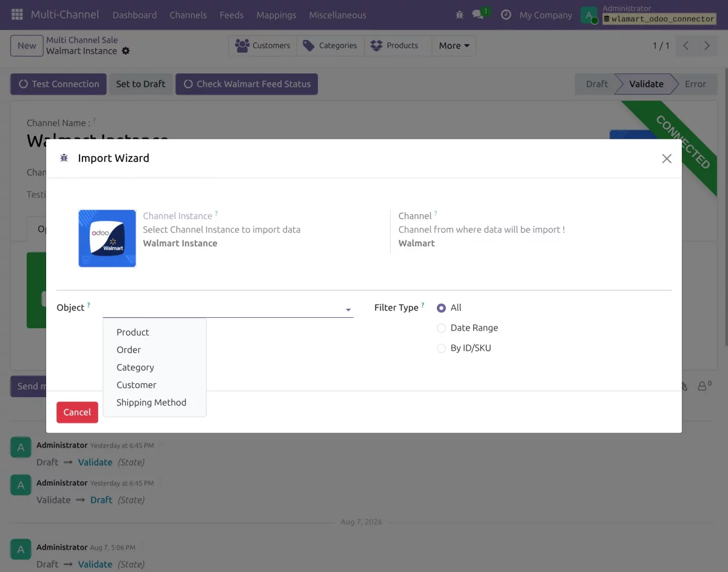Click the Draft status stage
This screenshot has width=728, height=572.
click(x=596, y=84)
